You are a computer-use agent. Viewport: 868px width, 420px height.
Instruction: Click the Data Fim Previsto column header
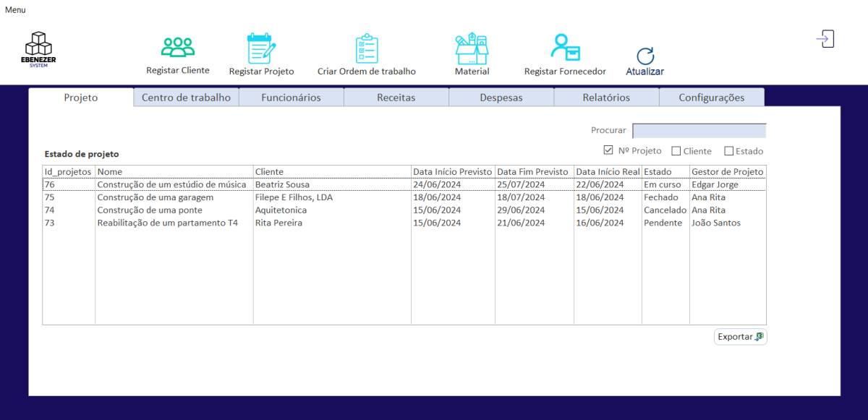tap(534, 171)
